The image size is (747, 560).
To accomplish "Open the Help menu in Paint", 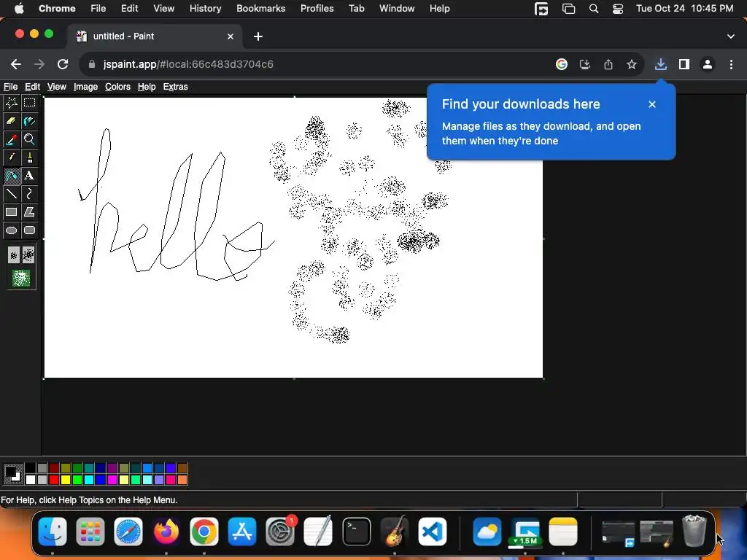I will [x=147, y=87].
